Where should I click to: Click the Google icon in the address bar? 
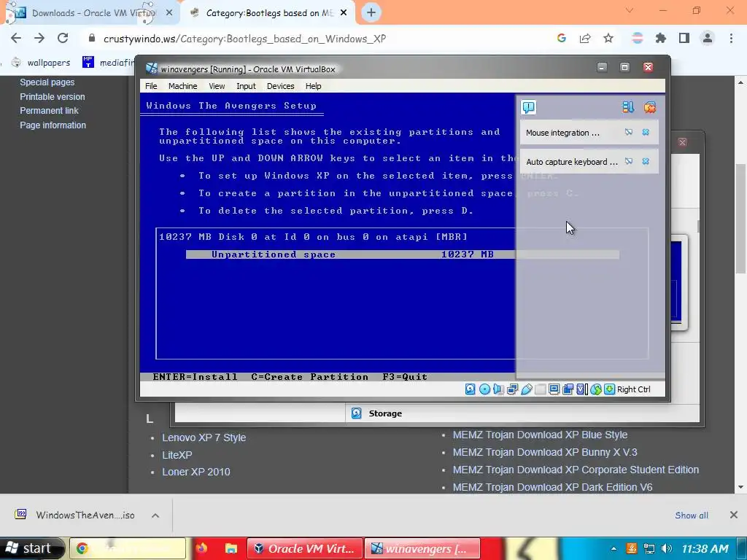562,38
